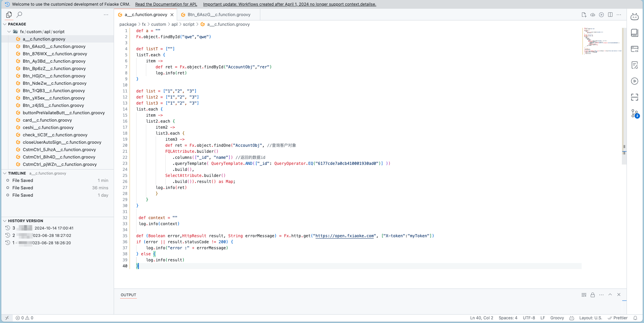Maximize output panel with the up chevron
Viewport: 644px width, 323px height.
(610, 295)
